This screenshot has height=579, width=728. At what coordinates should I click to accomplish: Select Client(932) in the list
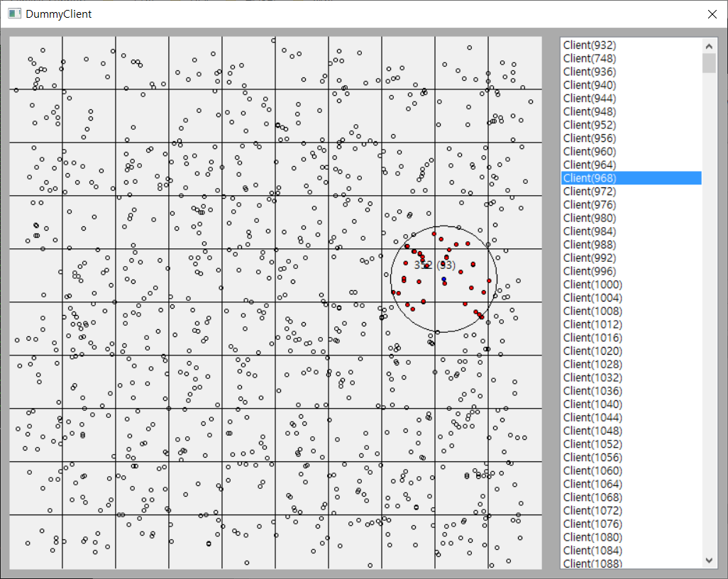(x=631, y=45)
